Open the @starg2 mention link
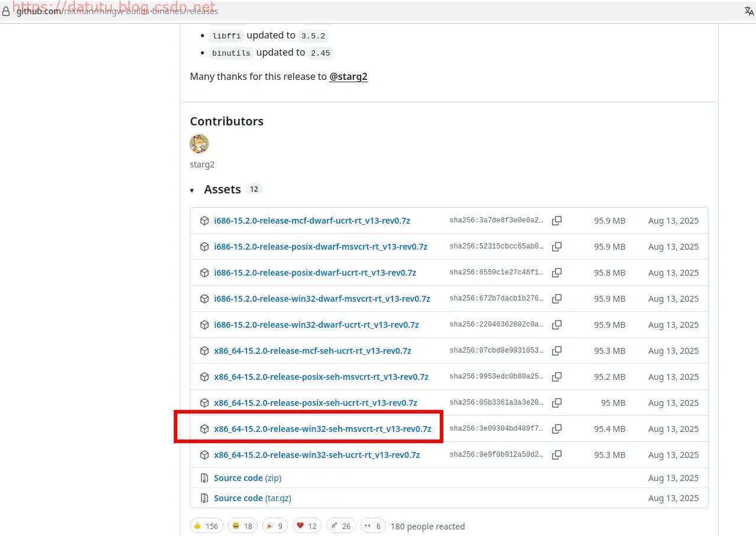 click(x=348, y=76)
